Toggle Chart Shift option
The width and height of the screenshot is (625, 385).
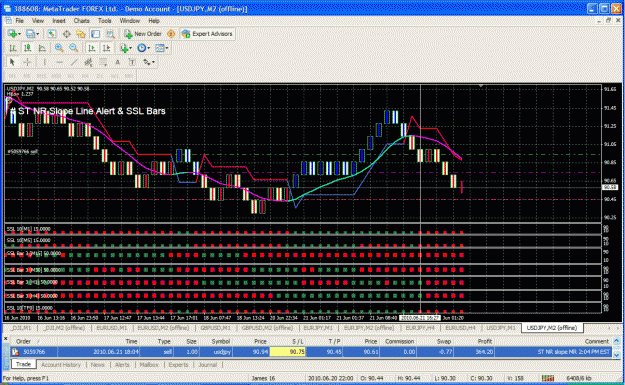[106, 48]
